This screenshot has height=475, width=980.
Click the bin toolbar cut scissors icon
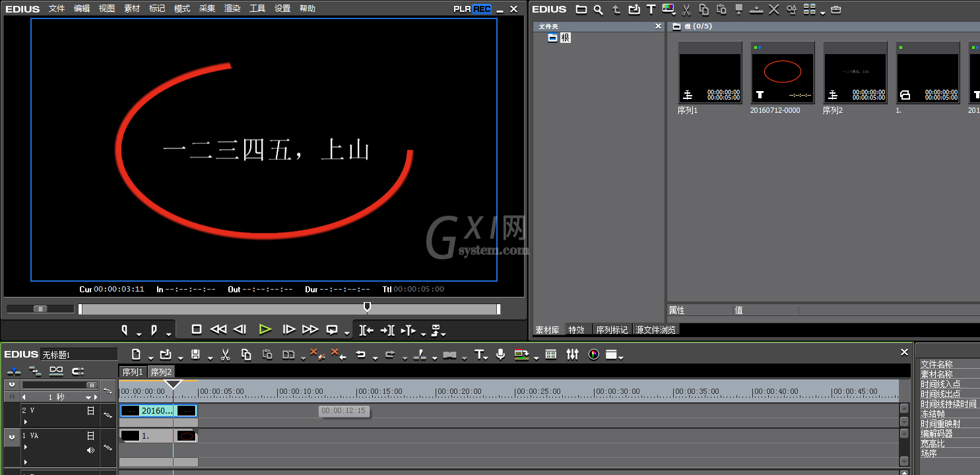point(686,9)
